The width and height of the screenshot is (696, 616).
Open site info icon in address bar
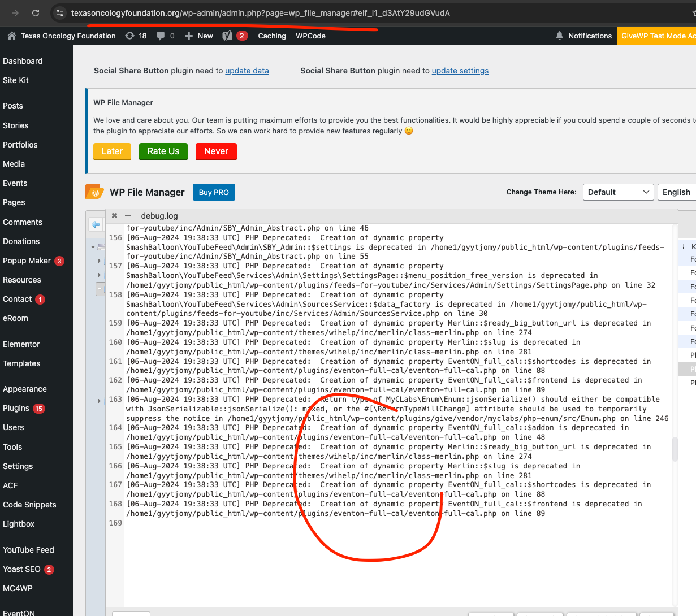click(x=59, y=12)
